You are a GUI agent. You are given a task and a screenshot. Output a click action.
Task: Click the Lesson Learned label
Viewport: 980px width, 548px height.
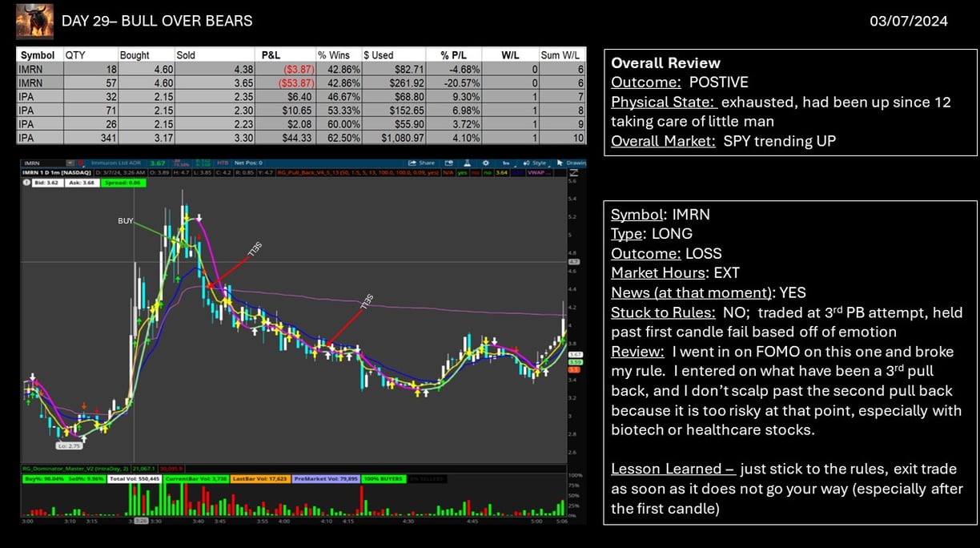[673, 469]
